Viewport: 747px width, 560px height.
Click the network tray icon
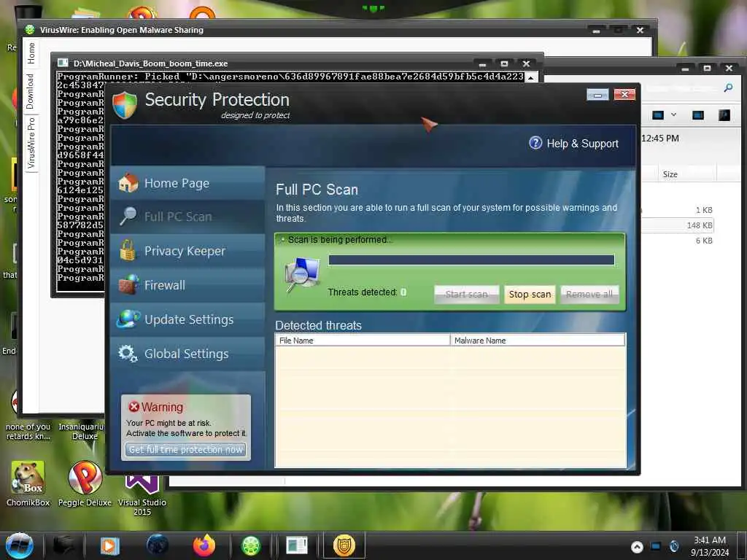click(x=656, y=546)
